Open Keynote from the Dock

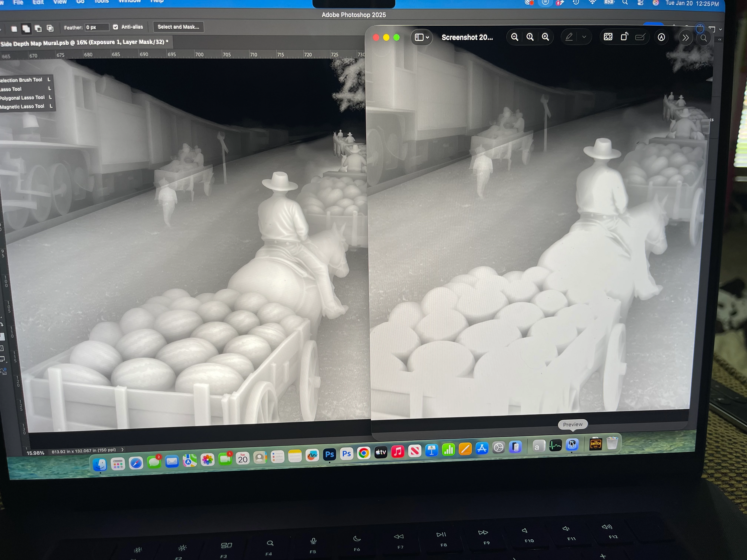(x=432, y=450)
